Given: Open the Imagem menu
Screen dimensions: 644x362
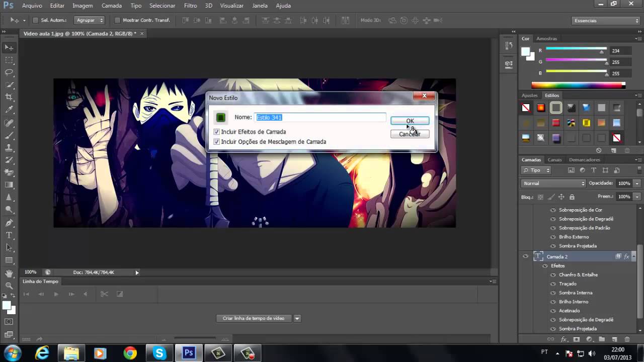Looking at the screenshot, I should click(x=83, y=6).
